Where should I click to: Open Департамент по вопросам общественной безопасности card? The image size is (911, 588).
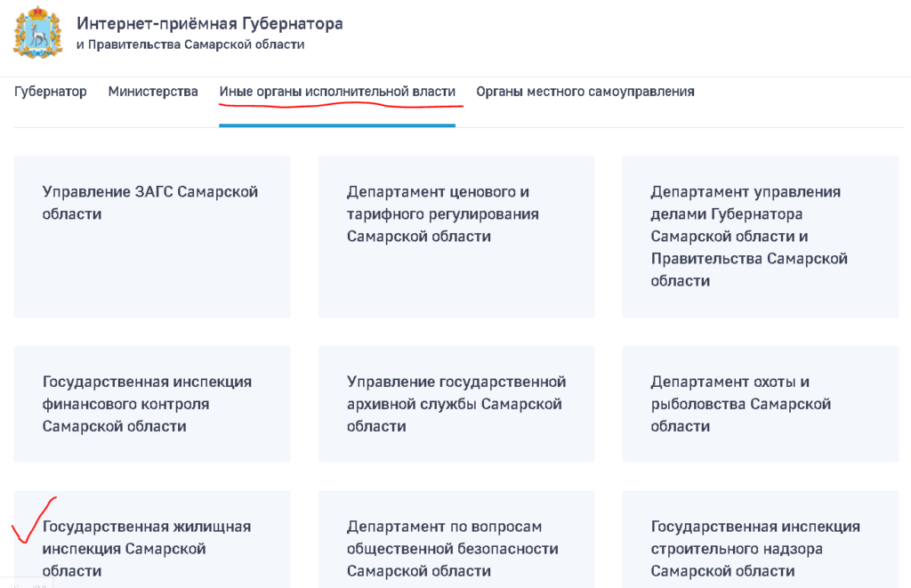[x=456, y=539]
